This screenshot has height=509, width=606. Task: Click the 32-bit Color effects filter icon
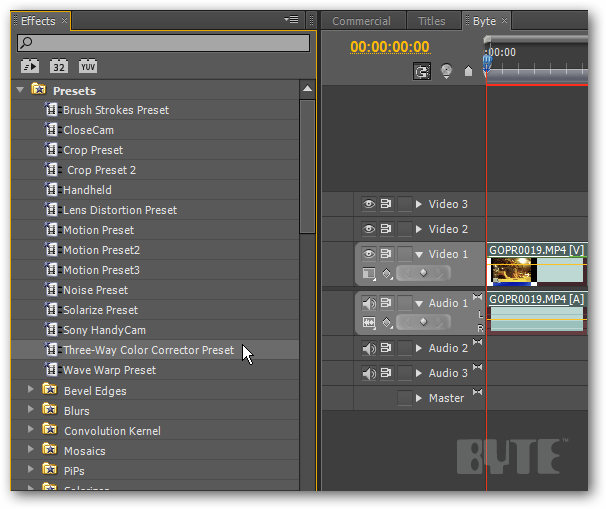[59, 66]
